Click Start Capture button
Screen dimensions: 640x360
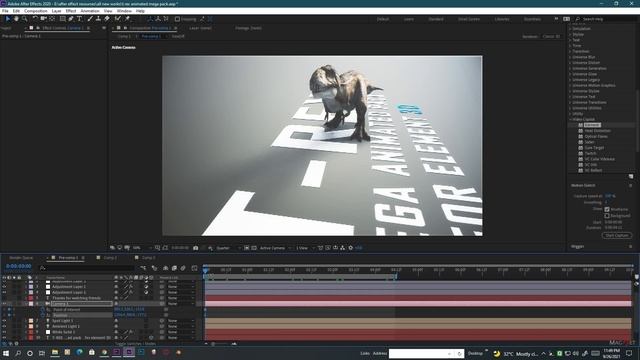tap(616, 236)
